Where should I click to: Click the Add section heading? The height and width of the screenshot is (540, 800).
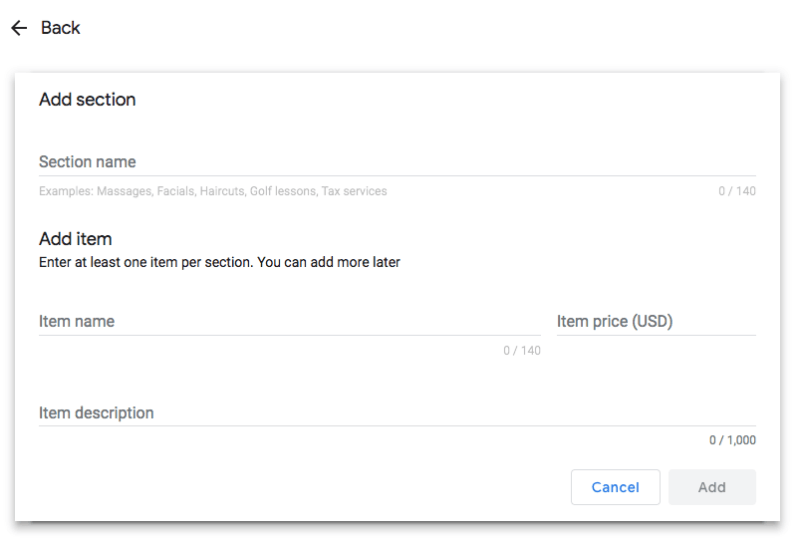click(87, 100)
